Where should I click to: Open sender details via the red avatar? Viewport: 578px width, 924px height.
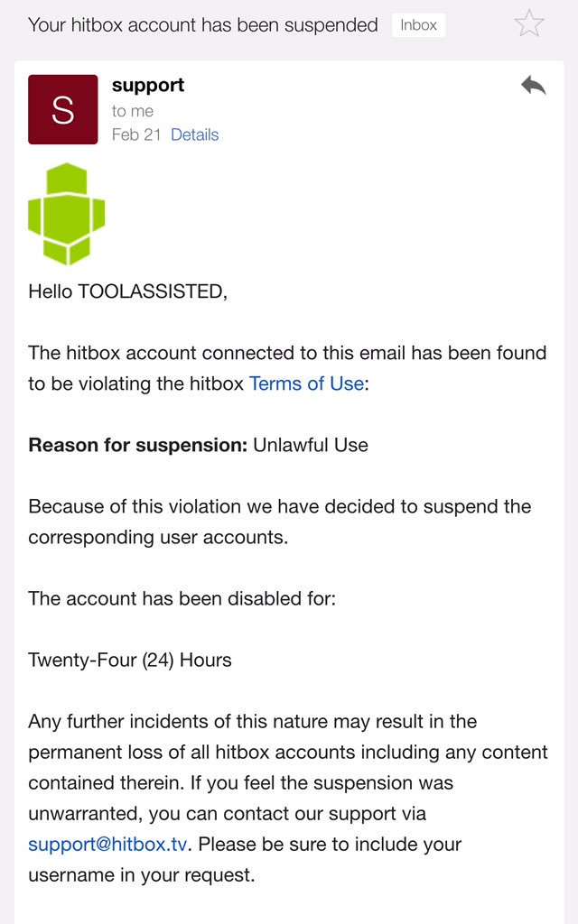(x=62, y=108)
